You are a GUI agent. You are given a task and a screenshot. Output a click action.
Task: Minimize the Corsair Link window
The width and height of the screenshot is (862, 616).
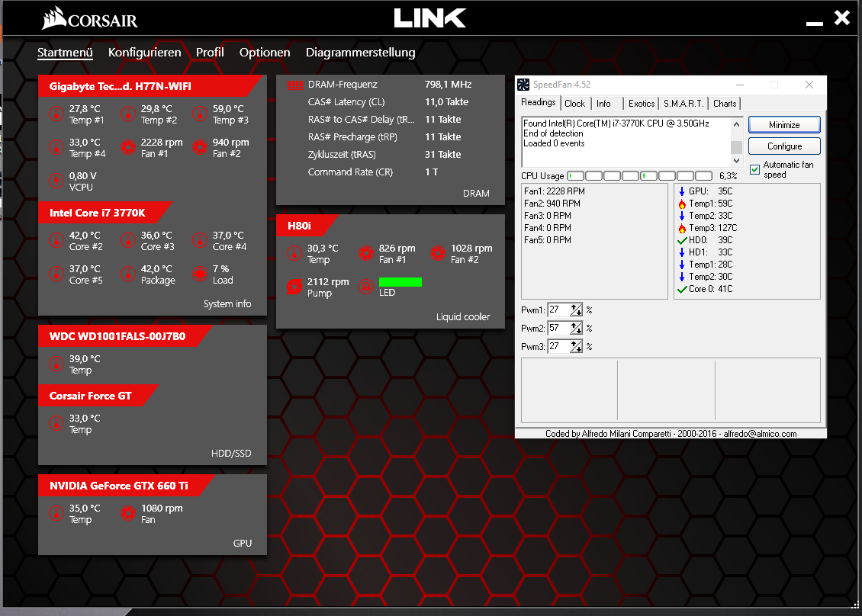[x=814, y=23]
